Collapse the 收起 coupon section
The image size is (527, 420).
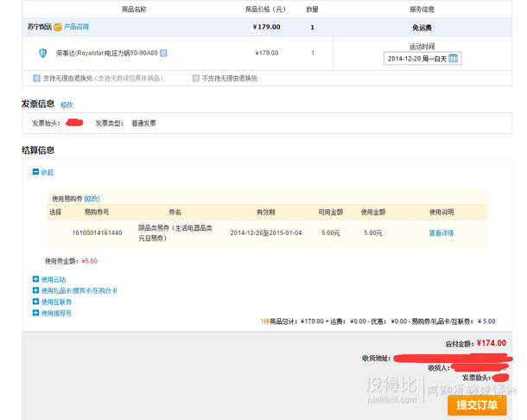(x=35, y=173)
